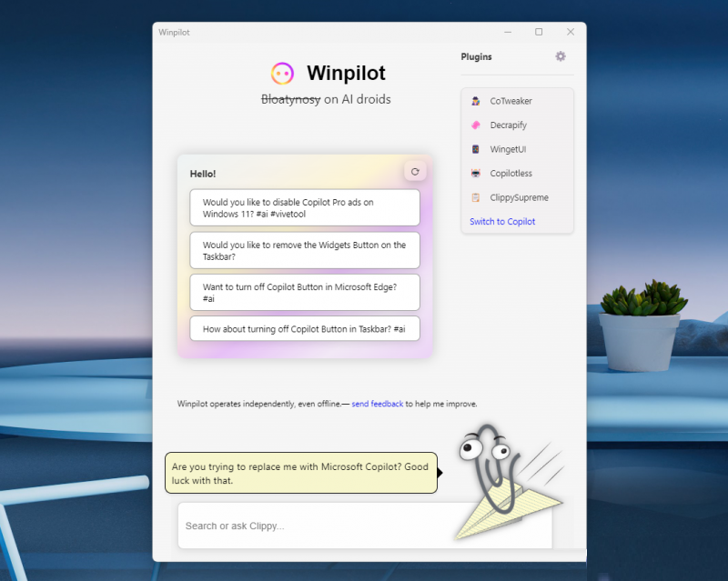The width and height of the screenshot is (728, 581).
Task: Open the Plugins settings gear
Action: (x=561, y=56)
